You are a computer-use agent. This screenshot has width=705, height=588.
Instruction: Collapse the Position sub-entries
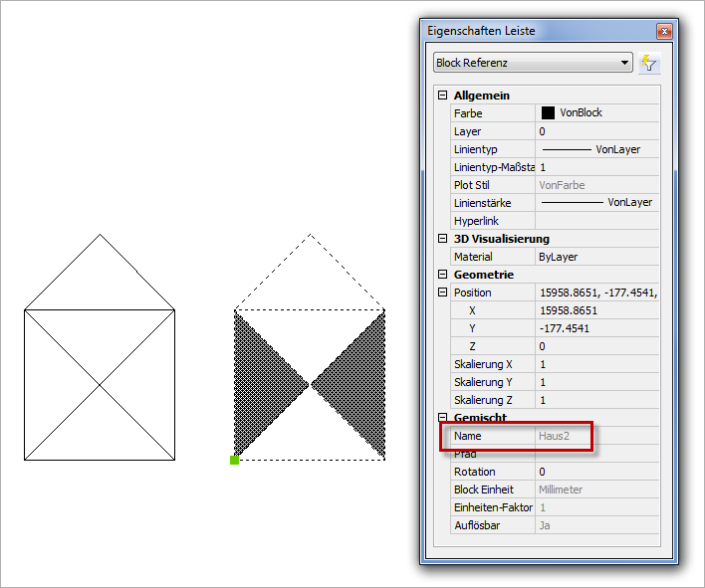pos(443,293)
